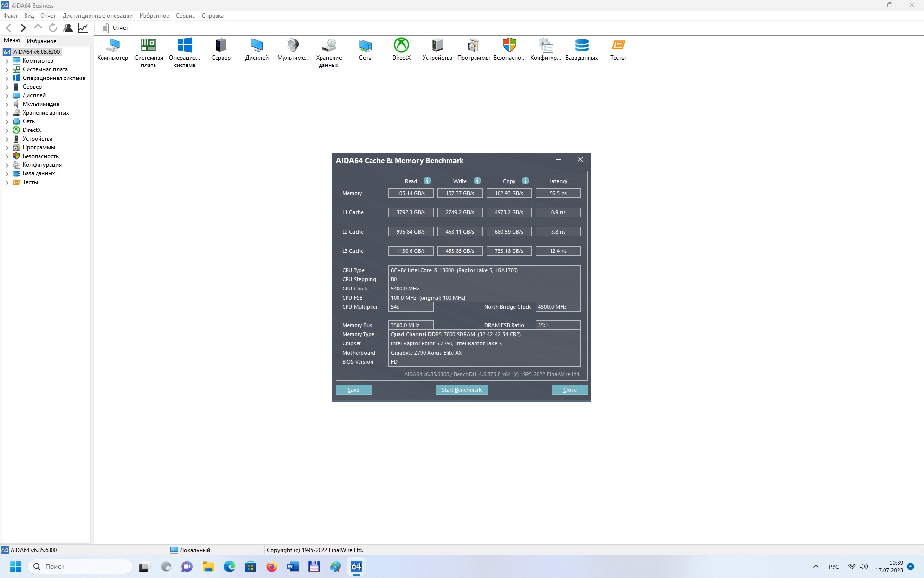Open the DirectX category icon
Image resolution: width=924 pixels, height=578 pixels.
(401, 45)
